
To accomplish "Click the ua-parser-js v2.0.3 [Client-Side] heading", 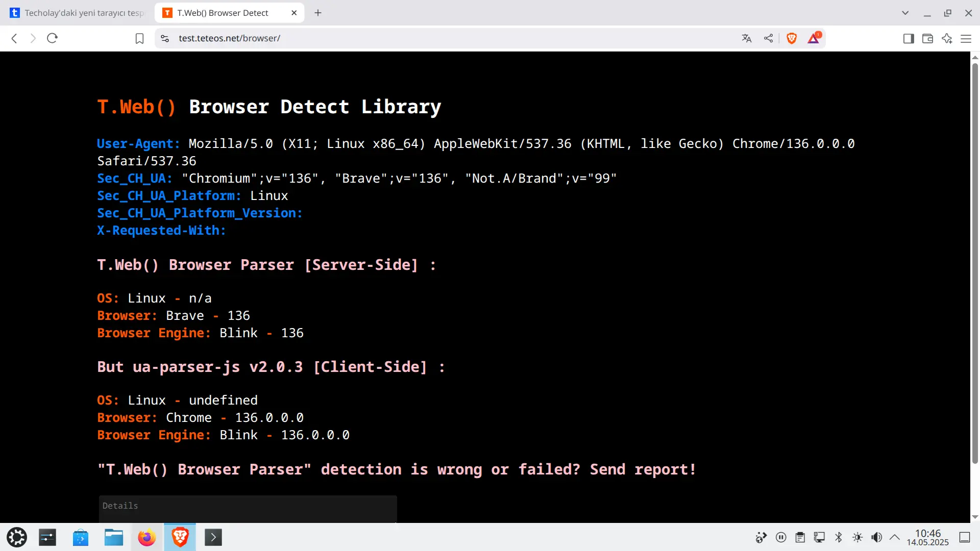I will [x=271, y=367].
